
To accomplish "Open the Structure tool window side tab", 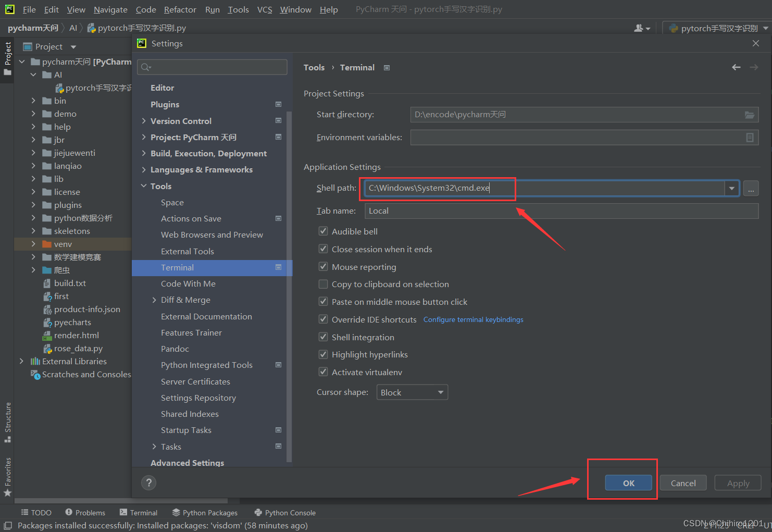I will [7, 423].
